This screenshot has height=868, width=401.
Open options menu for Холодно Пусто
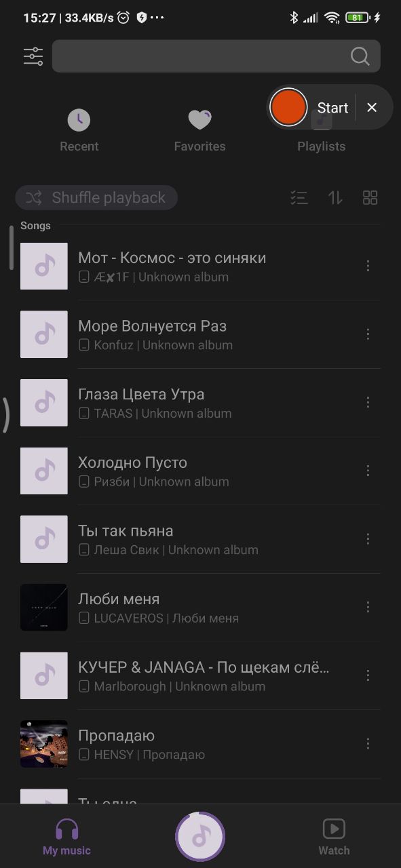pyautogui.click(x=368, y=471)
